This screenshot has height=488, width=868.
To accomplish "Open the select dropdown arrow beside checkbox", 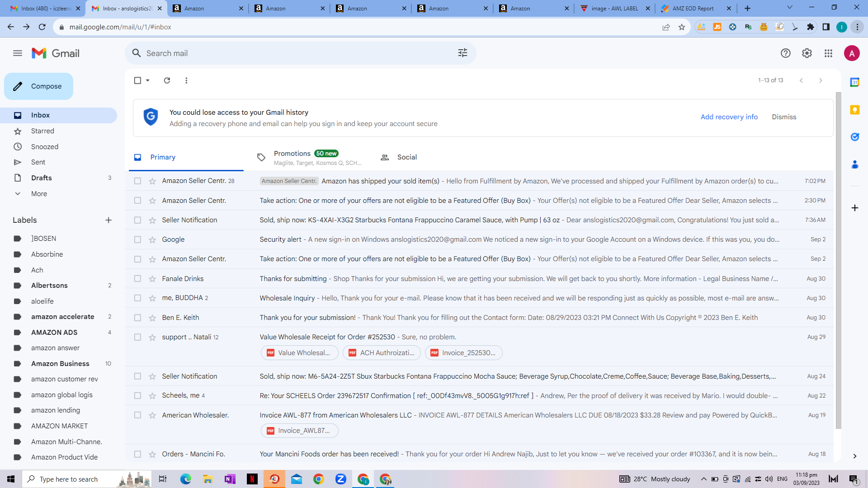I will [148, 80].
